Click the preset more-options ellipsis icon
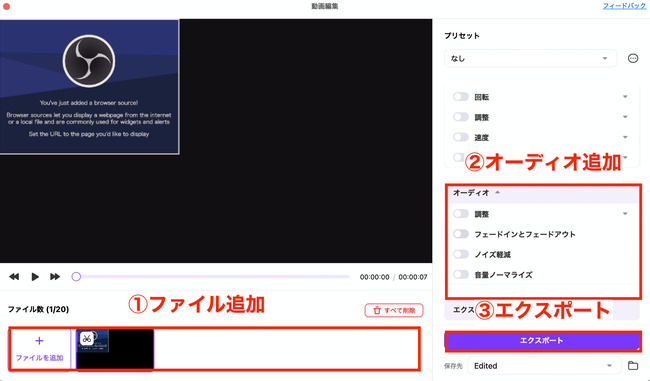 pyautogui.click(x=633, y=58)
